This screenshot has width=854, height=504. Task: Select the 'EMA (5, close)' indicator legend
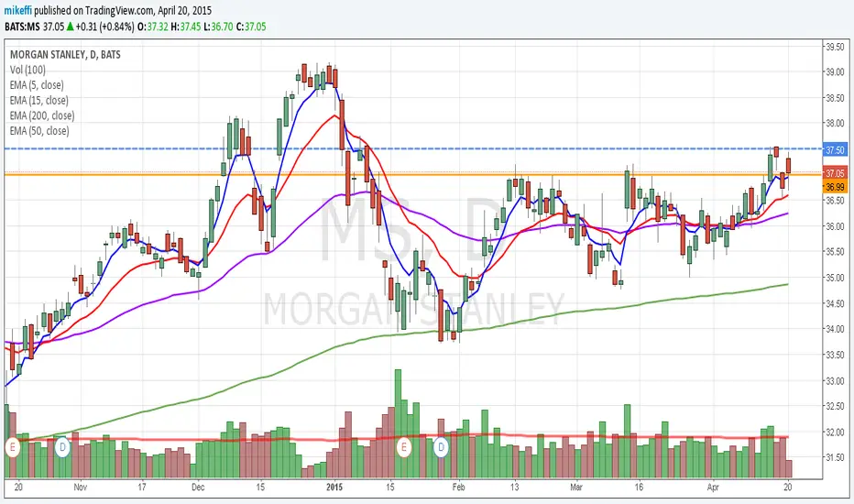tap(37, 85)
